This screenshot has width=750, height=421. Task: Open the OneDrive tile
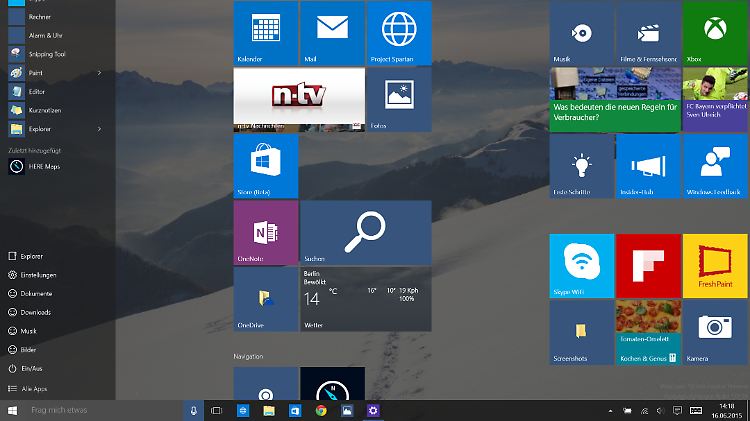coord(265,299)
